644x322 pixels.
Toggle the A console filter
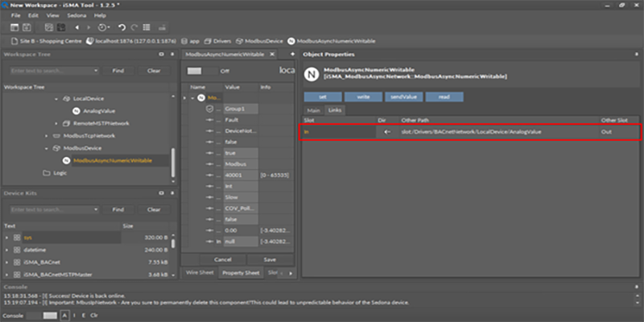pos(64,316)
